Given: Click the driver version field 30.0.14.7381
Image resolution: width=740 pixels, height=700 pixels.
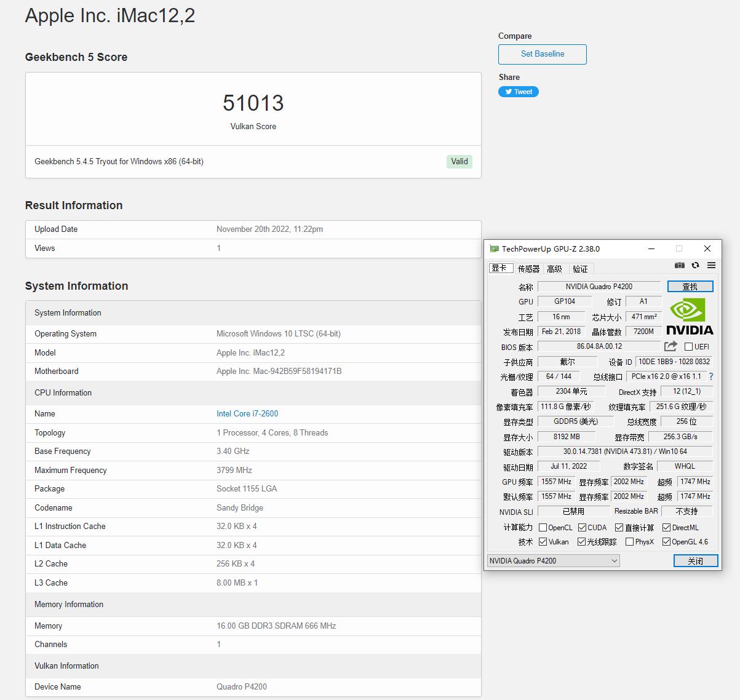Looking at the screenshot, I should click(625, 451).
